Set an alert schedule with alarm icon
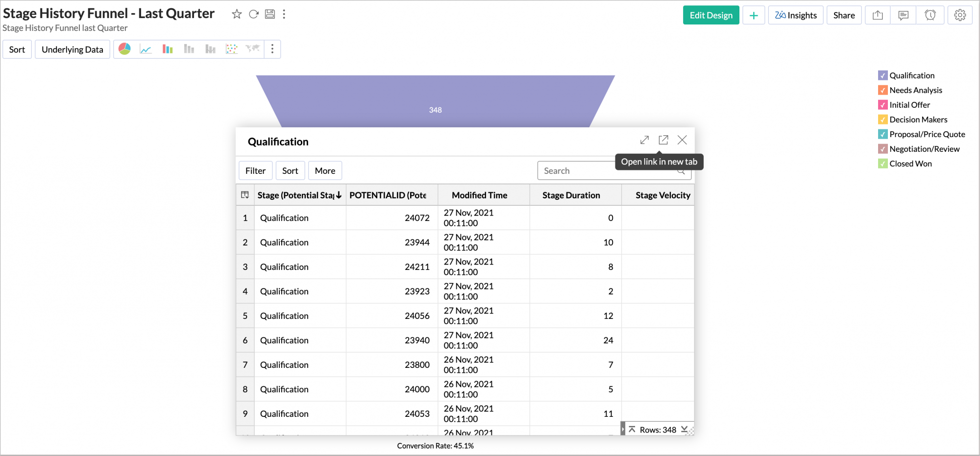Screen dimensions: 980x456 (930, 15)
